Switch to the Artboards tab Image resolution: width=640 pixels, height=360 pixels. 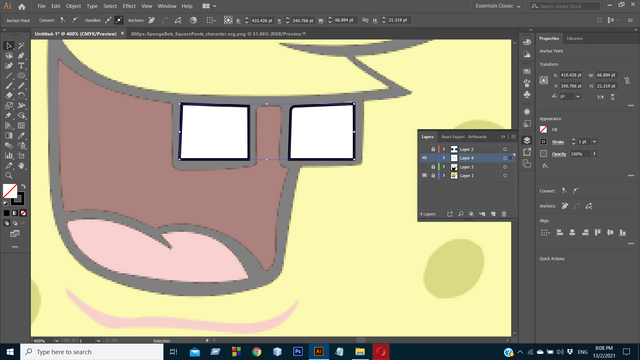click(x=477, y=137)
